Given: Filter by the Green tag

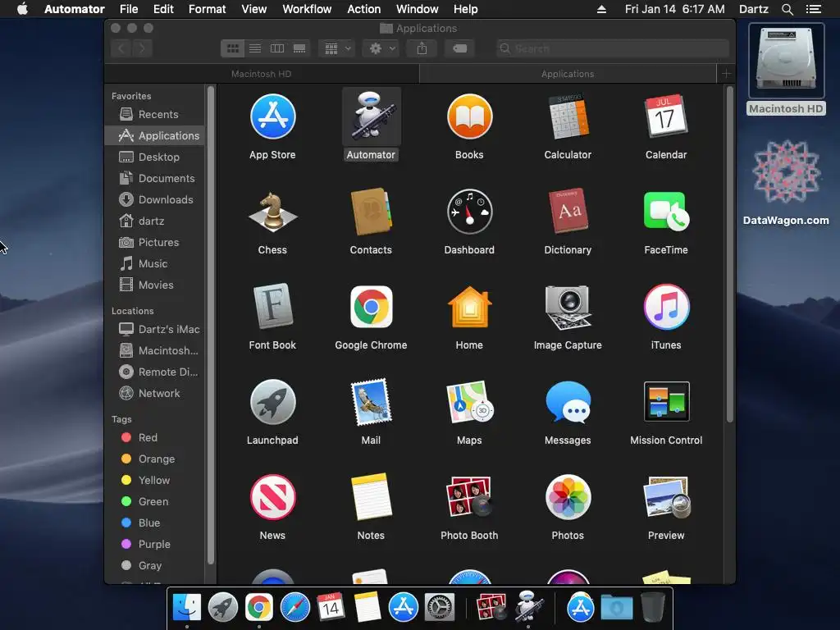Looking at the screenshot, I should pyautogui.click(x=155, y=501).
